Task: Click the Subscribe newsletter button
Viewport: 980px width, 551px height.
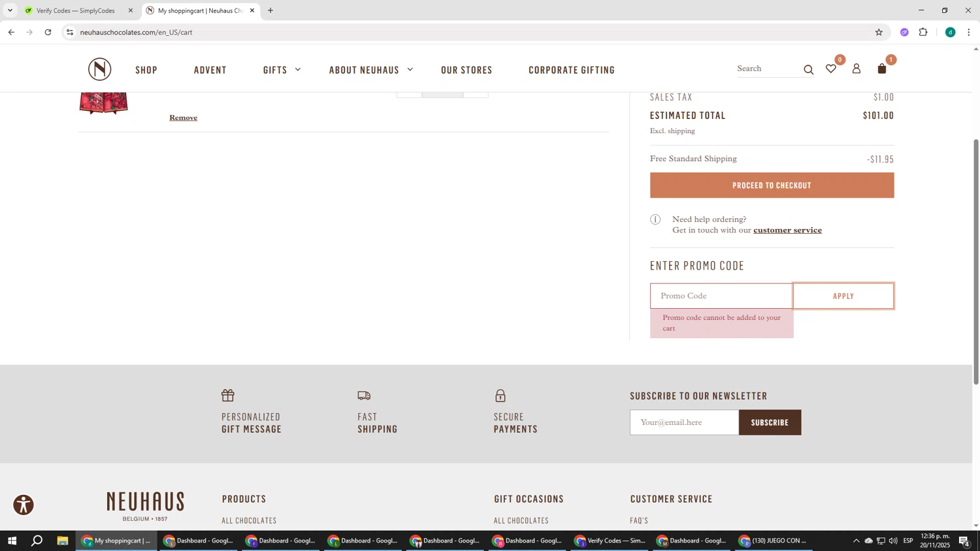Action: (770, 422)
